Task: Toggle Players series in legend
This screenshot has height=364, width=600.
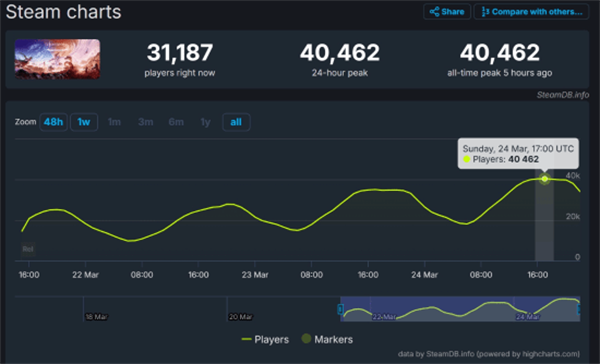Action: coord(265,340)
